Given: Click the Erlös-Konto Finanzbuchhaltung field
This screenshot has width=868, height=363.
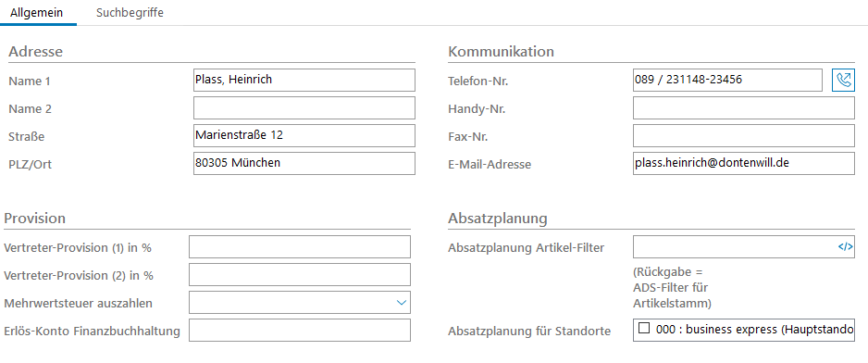Looking at the screenshot, I should (300, 330).
